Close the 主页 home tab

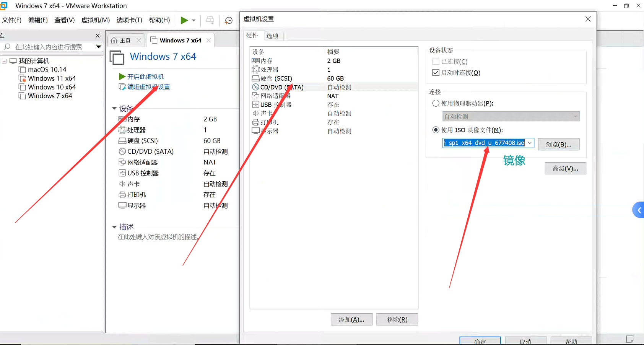point(139,41)
